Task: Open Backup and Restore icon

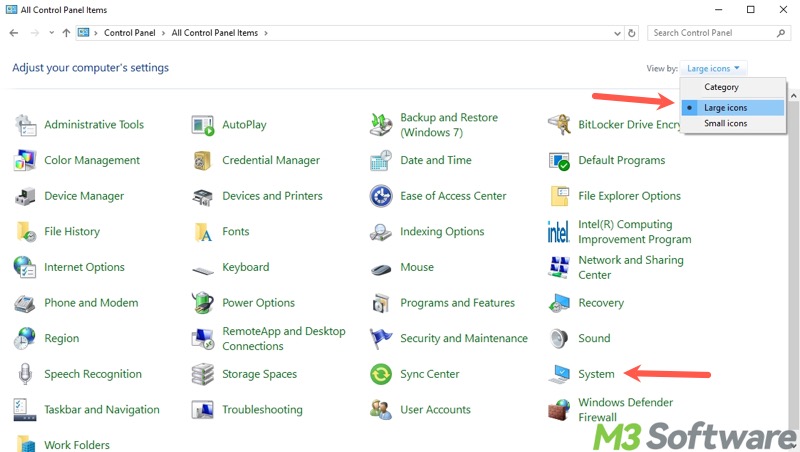Action: (x=381, y=125)
